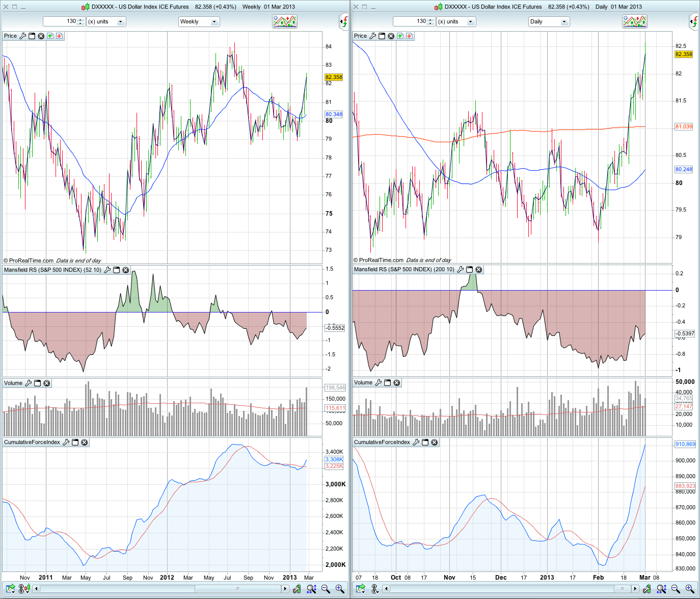The width and height of the screenshot is (700, 599).
Task: Expand (x) units dropdown on weekly chart
Action: pos(120,22)
